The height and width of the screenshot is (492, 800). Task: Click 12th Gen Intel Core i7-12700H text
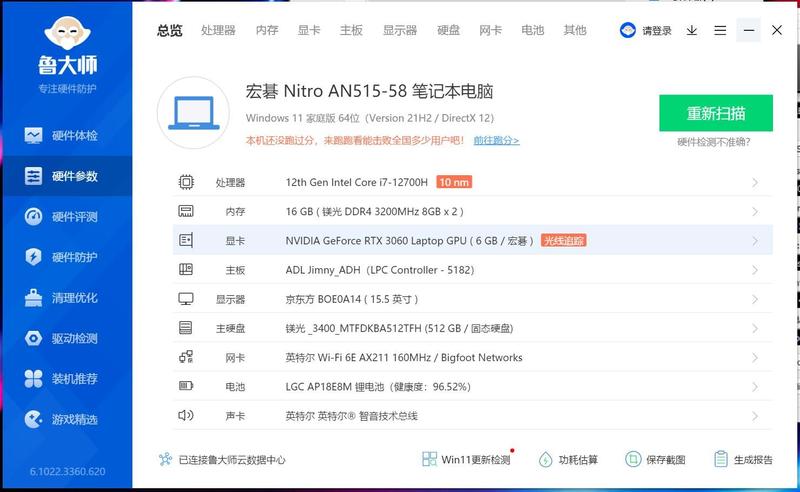[357, 182]
